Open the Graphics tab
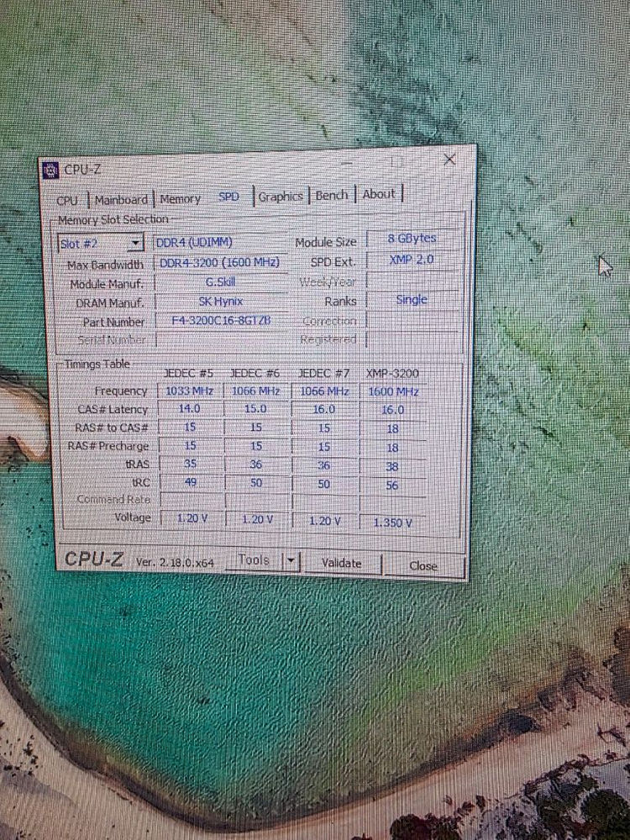The width and height of the screenshot is (630, 840). [281, 197]
